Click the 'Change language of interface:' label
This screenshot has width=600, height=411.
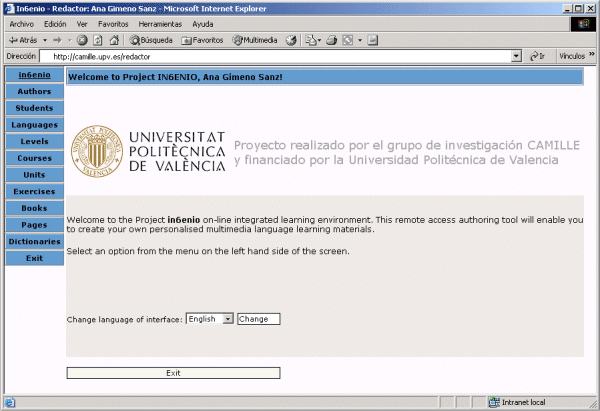(124, 320)
